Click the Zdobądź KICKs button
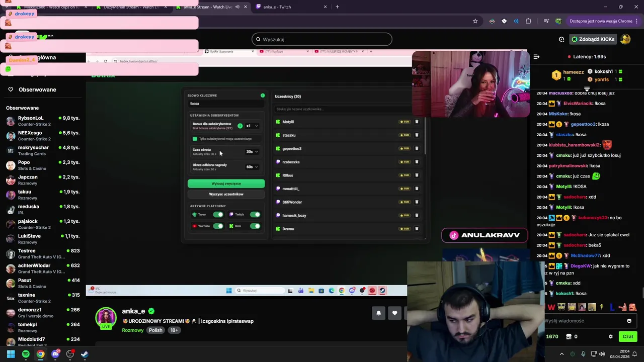 (593, 39)
